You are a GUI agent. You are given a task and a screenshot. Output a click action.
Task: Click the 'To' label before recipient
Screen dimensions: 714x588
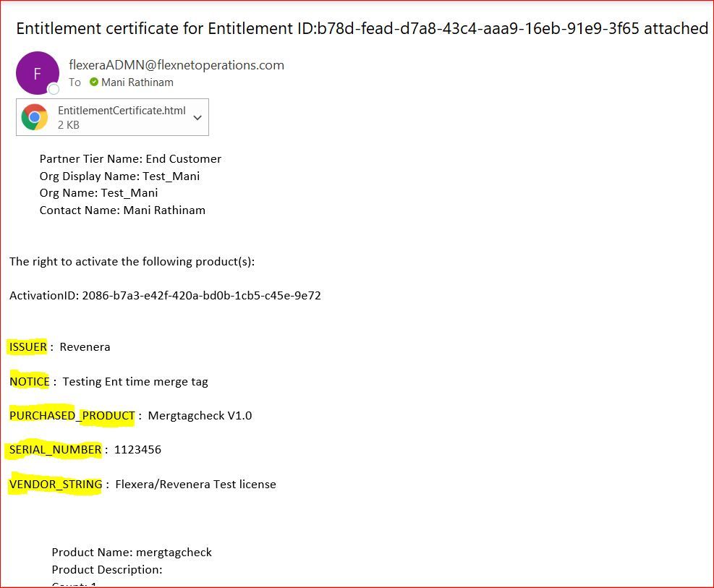75,82
